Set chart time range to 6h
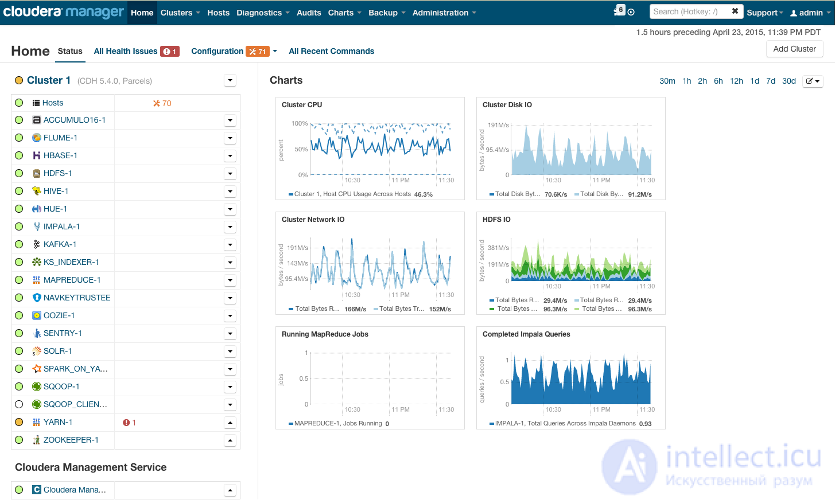Image resolution: width=835 pixels, height=504 pixels. click(x=718, y=81)
